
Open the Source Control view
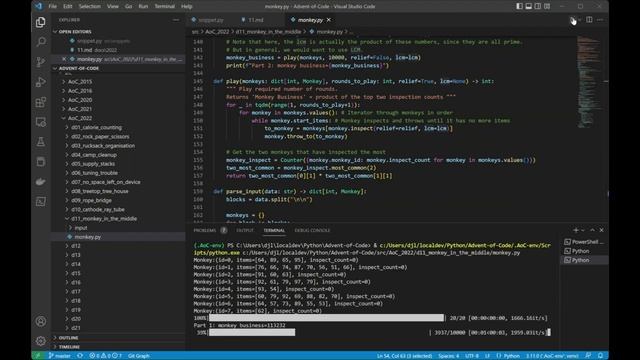(40, 62)
